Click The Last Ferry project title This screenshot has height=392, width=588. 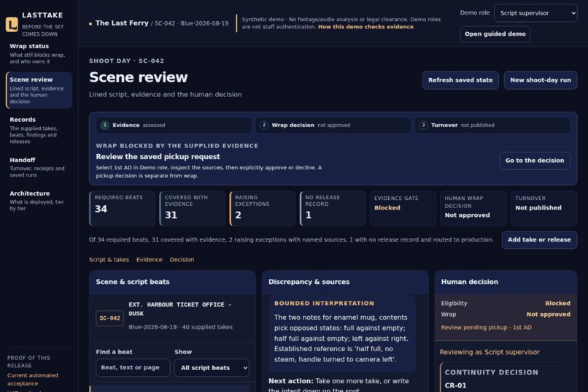122,23
